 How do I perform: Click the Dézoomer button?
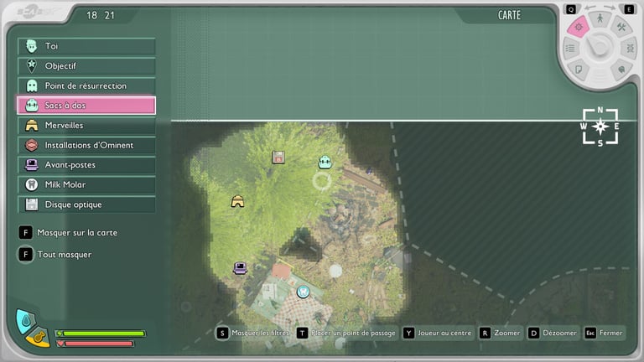(553, 333)
